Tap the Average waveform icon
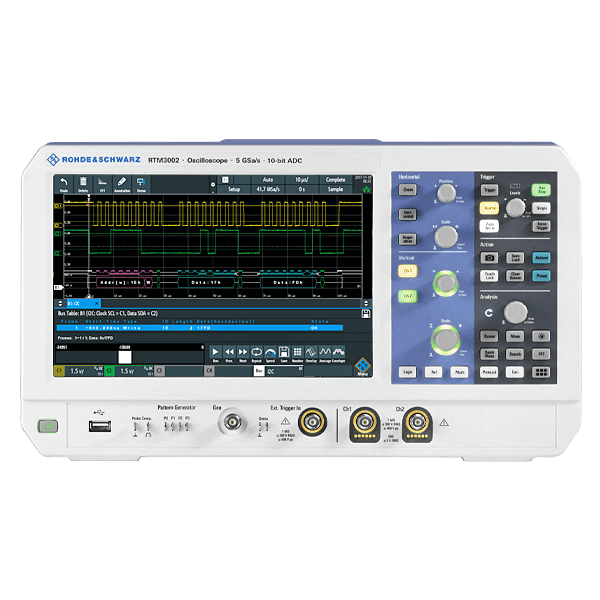The width and height of the screenshot is (600, 600). click(x=325, y=353)
